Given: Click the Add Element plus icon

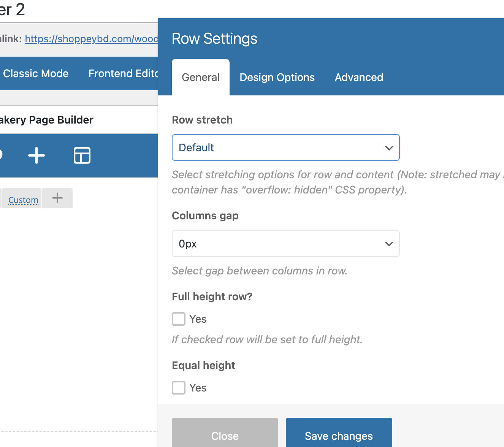Looking at the screenshot, I should click(36, 155).
